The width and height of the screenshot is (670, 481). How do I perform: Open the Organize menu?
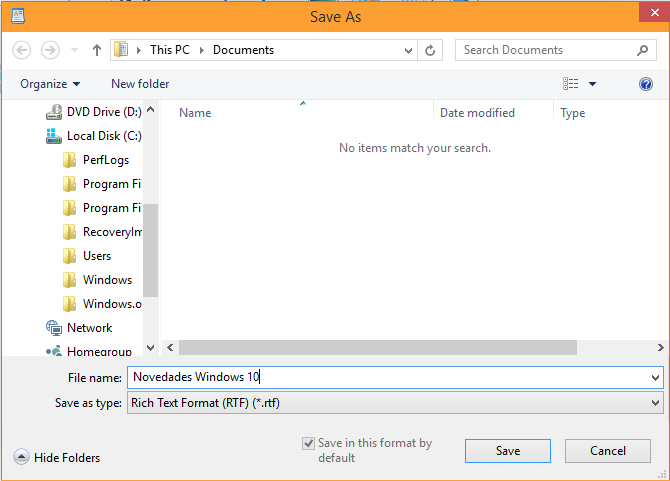pyautogui.click(x=50, y=84)
